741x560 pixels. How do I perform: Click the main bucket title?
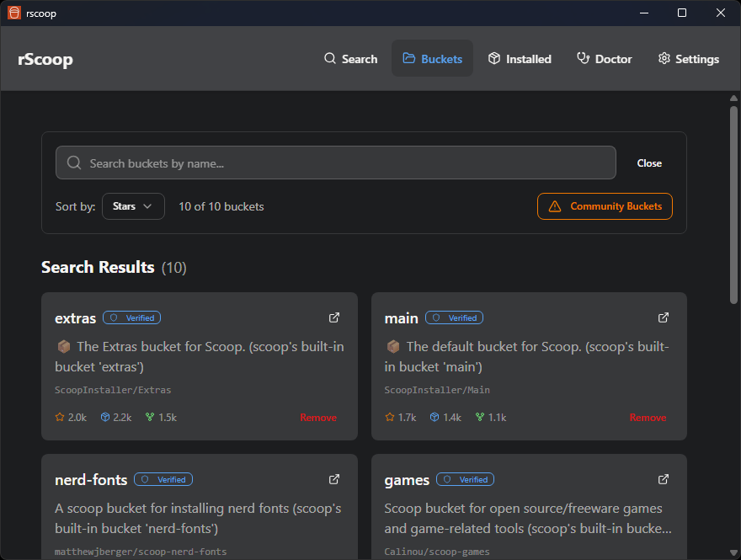point(401,318)
